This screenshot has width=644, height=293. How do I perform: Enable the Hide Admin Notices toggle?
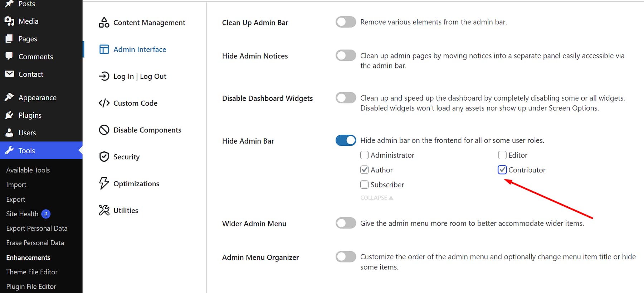point(345,55)
